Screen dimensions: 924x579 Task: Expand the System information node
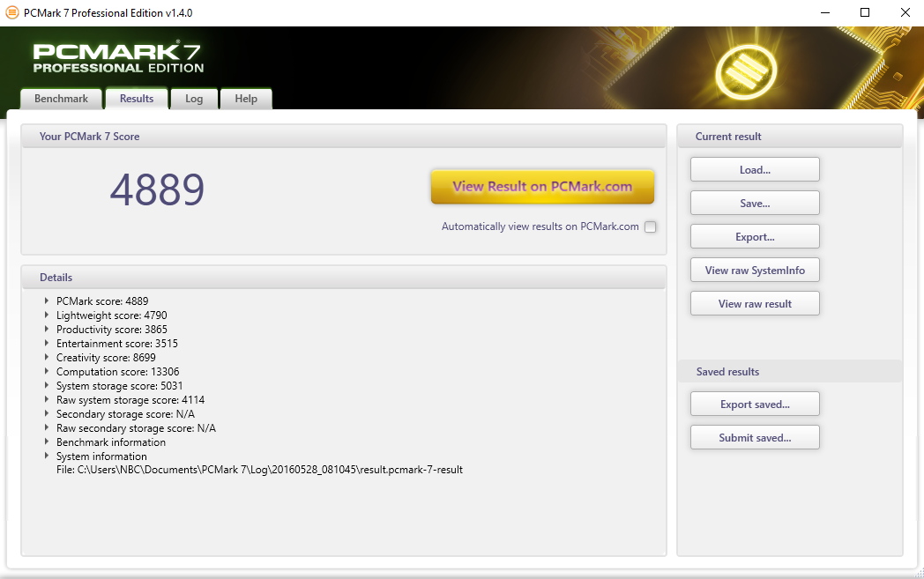pos(47,457)
